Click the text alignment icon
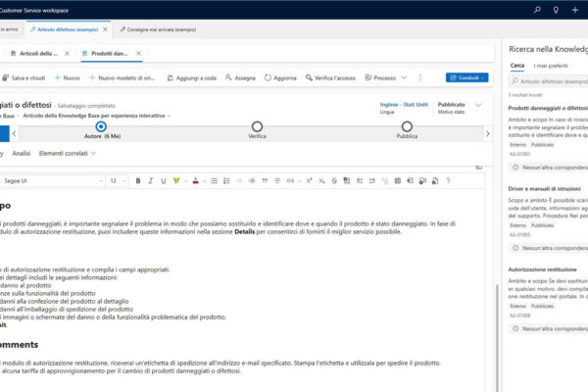The height and width of the screenshot is (392, 588). (277, 180)
